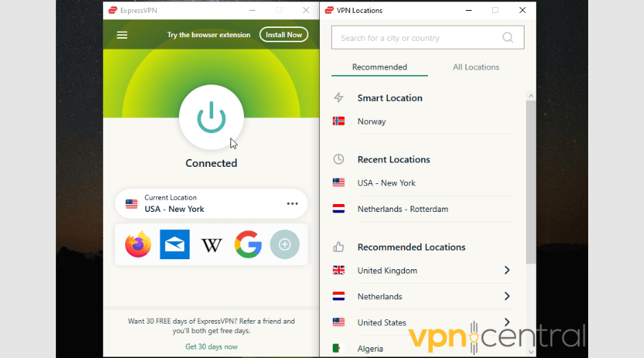Click the USA flag in Recent Locations
Image resolution: width=644 pixels, height=358 pixels.
click(338, 183)
